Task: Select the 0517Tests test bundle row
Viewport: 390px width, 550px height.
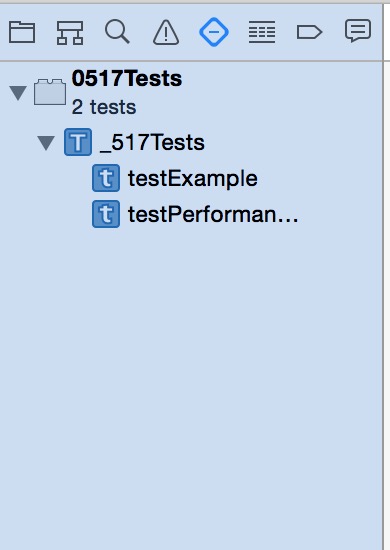Action: [191, 93]
